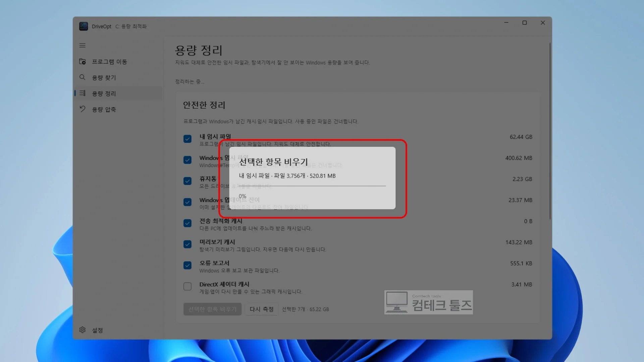This screenshot has height=362, width=644.
Task: Open 프로그램 이동 page
Action: [118, 62]
